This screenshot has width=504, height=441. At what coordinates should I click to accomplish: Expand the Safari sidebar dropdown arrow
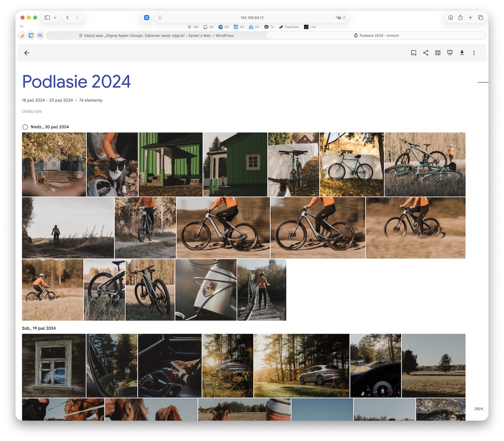[55, 18]
